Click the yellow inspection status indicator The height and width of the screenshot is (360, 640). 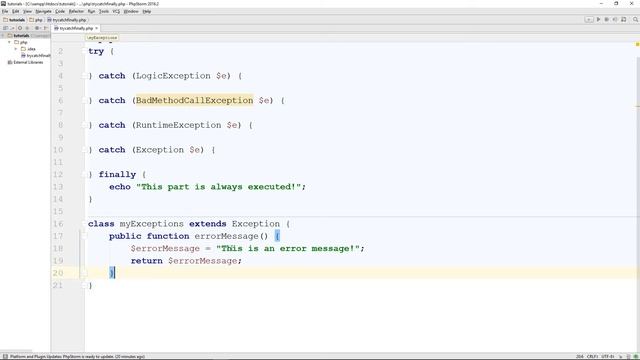(x=637, y=44)
